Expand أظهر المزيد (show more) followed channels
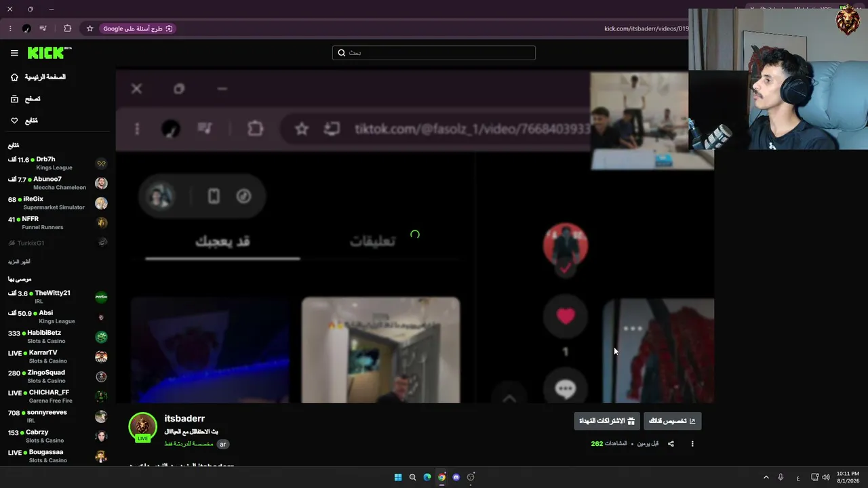This screenshot has height=488, width=868. pos(19,262)
